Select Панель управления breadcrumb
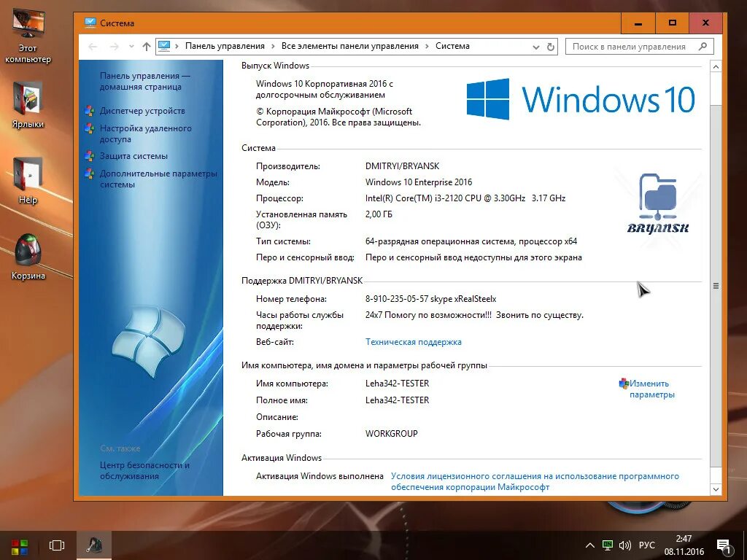This screenshot has width=747, height=560. 225,46
